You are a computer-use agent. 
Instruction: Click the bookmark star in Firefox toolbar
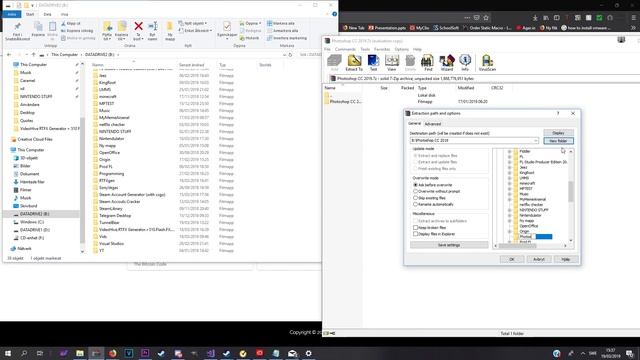pyautogui.click(x=486, y=18)
